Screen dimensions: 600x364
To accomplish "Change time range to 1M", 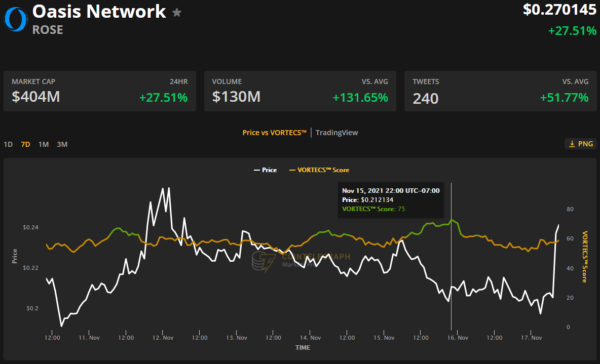I will coord(44,144).
